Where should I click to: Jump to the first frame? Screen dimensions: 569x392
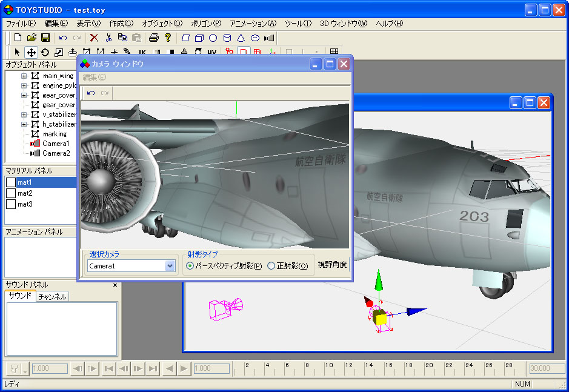tap(108, 369)
